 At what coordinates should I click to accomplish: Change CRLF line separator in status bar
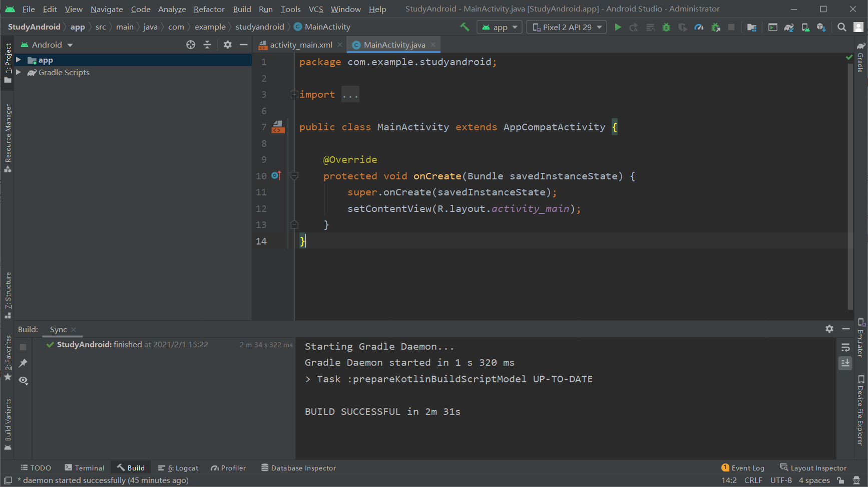click(753, 480)
